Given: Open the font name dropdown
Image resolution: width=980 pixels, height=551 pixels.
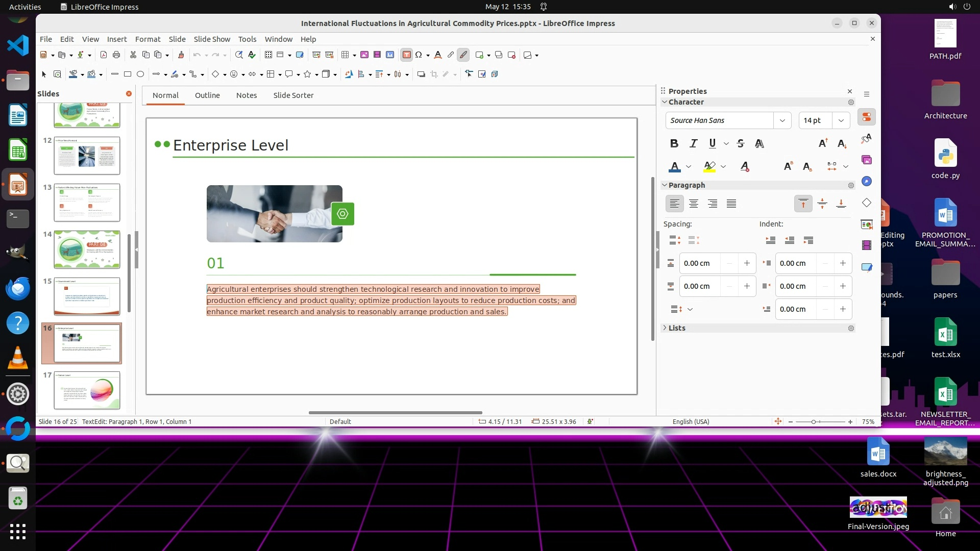Looking at the screenshot, I should 782,120.
